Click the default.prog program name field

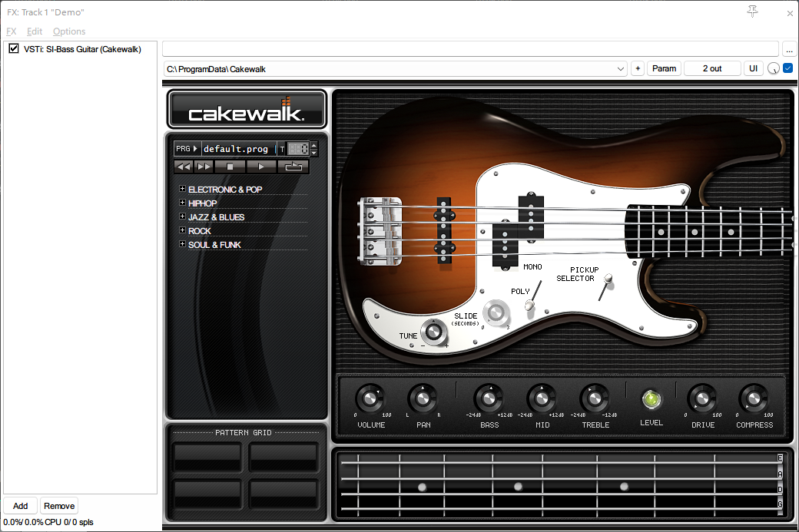coord(238,149)
